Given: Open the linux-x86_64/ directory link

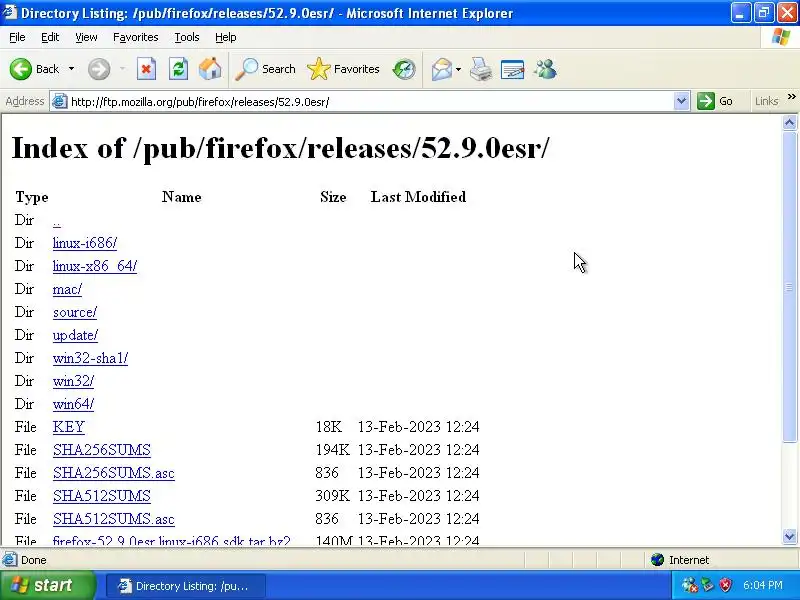Looking at the screenshot, I should coord(95,266).
